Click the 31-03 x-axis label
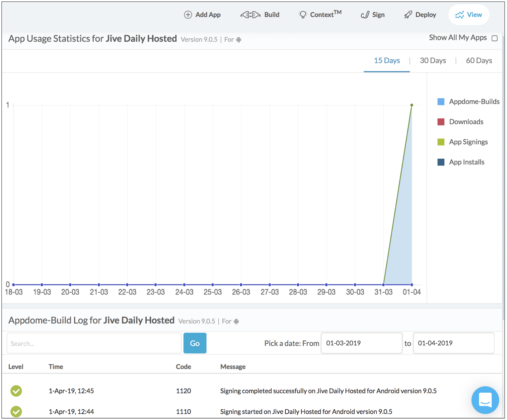The height and width of the screenshot is (420, 507). [x=384, y=292]
